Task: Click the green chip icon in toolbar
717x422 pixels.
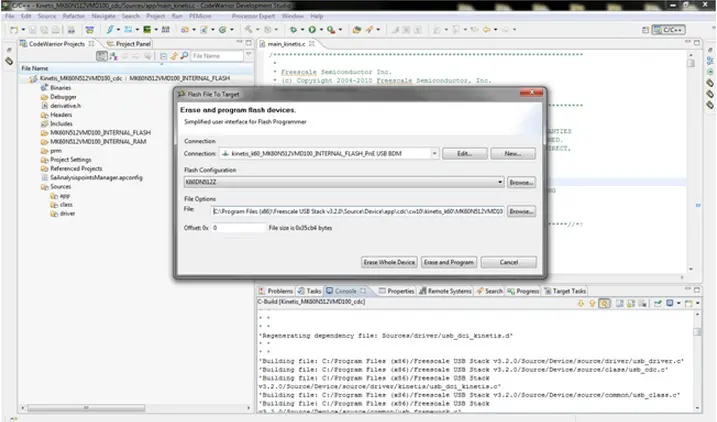Action: click(x=147, y=29)
